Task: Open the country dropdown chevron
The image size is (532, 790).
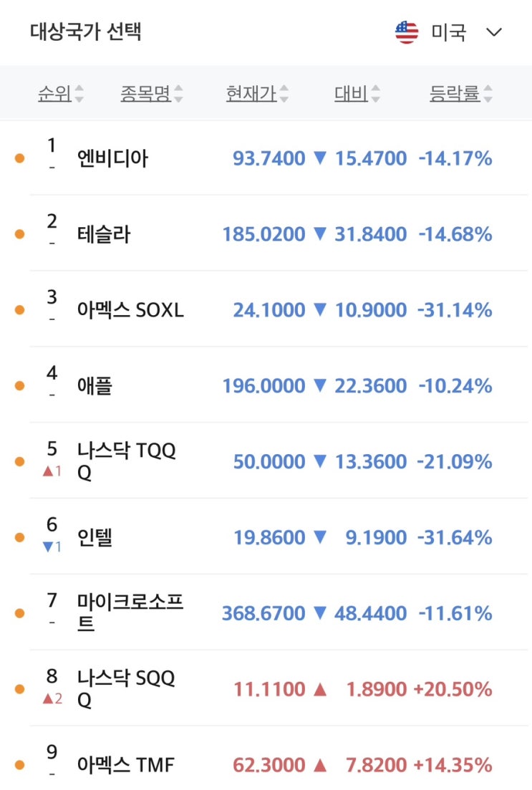Action: pyautogui.click(x=494, y=33)
